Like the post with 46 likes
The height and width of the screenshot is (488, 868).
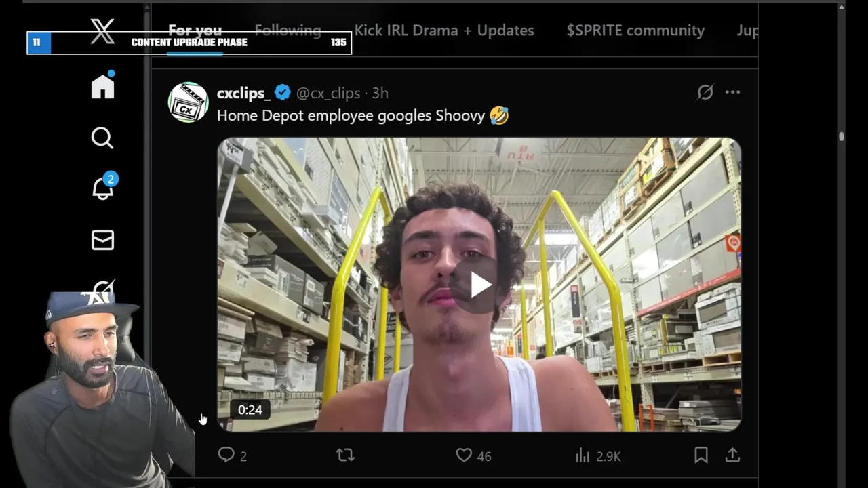pyautogui.click(x=473, y=455)
